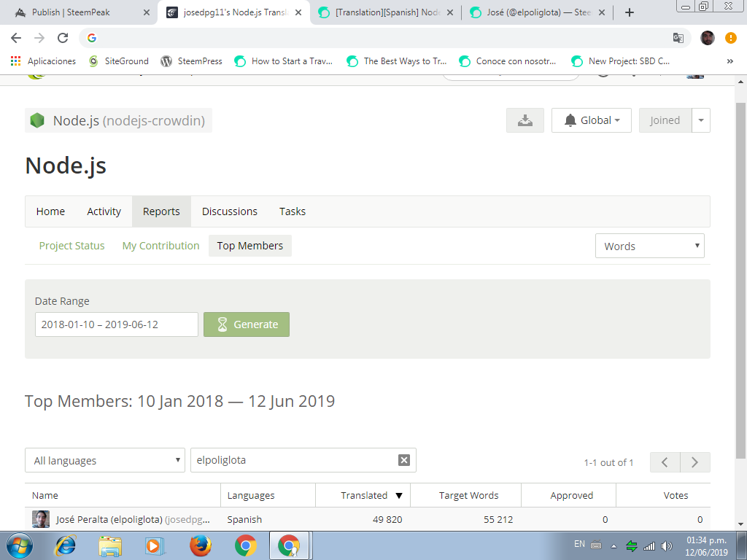Image resolution: width=747 pixels, height=560 pixels.
Task: Go to previous results page
Action: pos(665,462)
